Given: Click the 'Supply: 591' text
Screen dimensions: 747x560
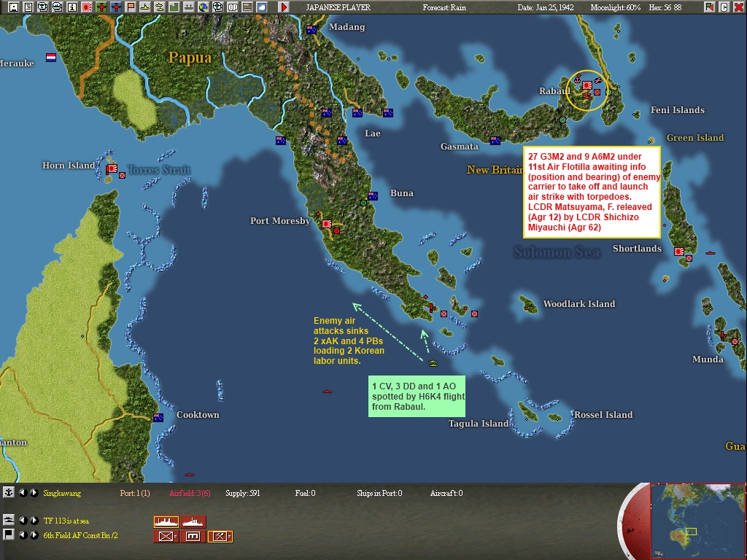Looking at the screenshot, I should (x=242, y=493).
